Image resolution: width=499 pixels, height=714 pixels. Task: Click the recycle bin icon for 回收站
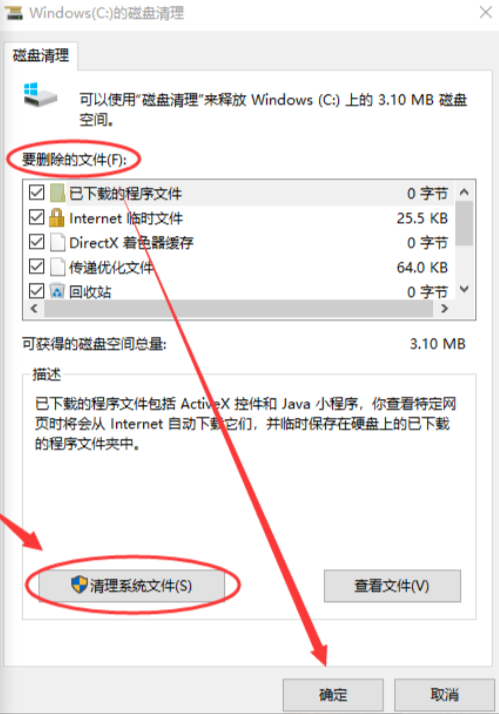click(x=57, y=291)
